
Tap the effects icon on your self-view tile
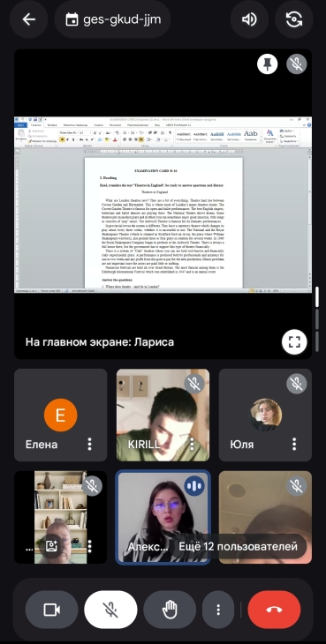[52, 546]
